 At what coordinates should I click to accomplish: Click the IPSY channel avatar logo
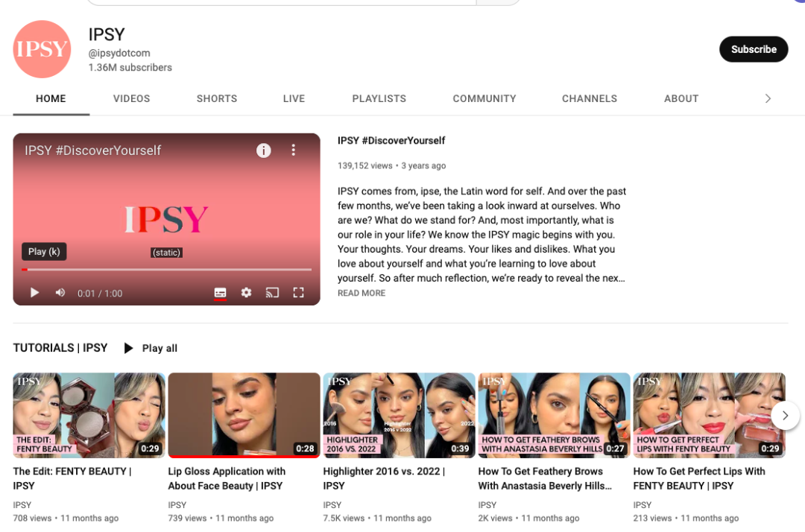coord(42,49)
